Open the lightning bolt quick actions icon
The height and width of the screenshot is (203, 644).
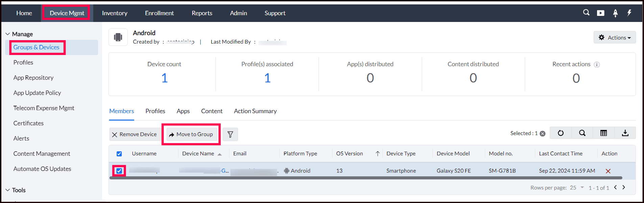click(629, 13)
